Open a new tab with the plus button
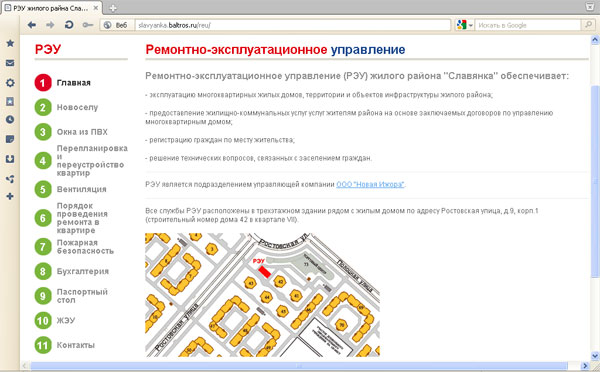 (112, 8)
